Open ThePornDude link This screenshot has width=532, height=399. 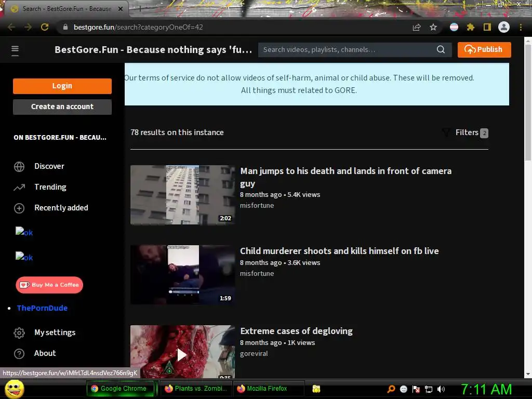click(x=42, y=308)
